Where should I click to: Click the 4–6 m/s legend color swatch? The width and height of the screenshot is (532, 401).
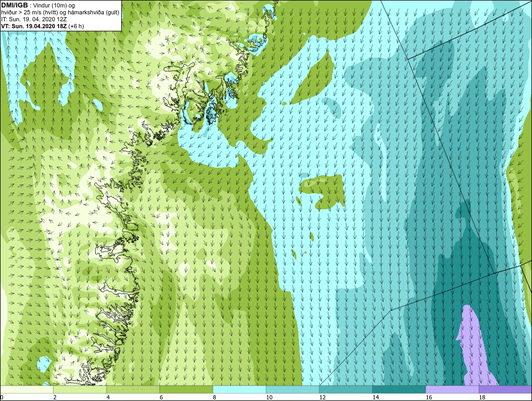pyautogui.click(x=133, y=389)
